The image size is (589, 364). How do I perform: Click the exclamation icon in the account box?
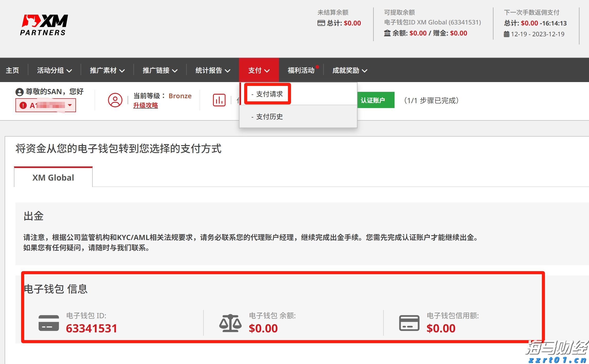pos(23,105)
